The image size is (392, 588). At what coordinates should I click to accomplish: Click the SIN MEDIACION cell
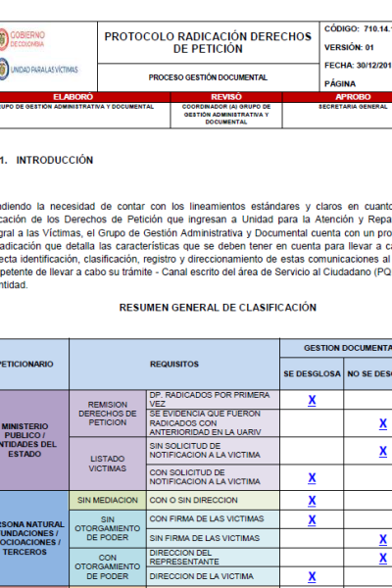pos(108,500)
